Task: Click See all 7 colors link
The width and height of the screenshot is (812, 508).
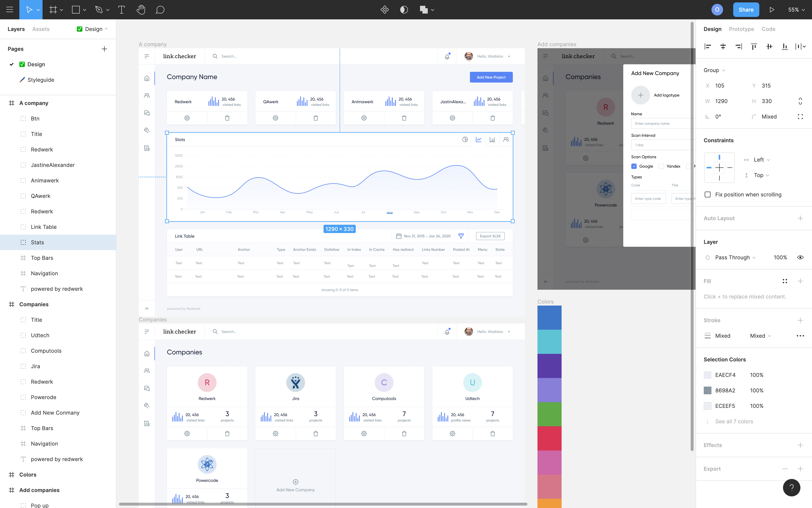Action: coord(734,421)
